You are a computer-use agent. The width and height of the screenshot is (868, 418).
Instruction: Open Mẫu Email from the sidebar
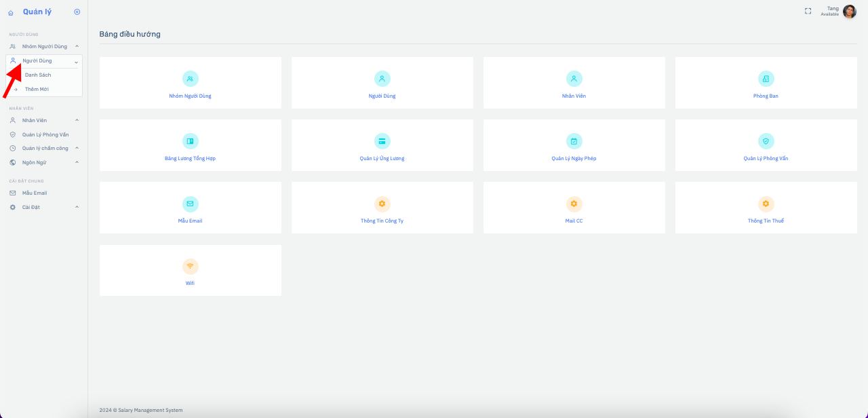(34, 193)
